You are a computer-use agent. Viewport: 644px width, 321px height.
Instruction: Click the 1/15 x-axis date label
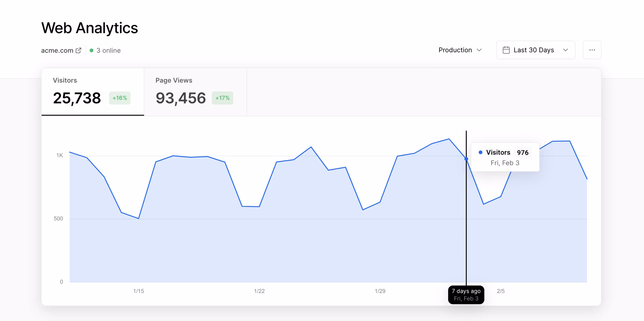pyautogui.click(x=139, y=291)
